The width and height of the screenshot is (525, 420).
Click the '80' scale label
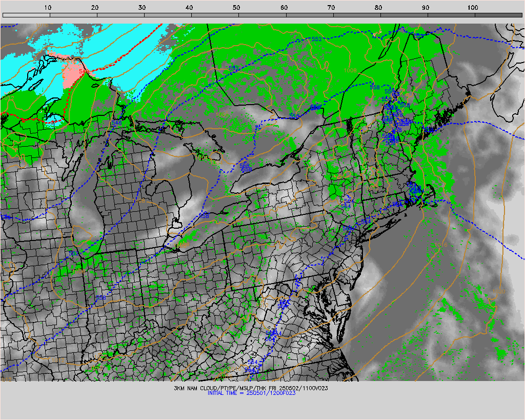(378, 7)
